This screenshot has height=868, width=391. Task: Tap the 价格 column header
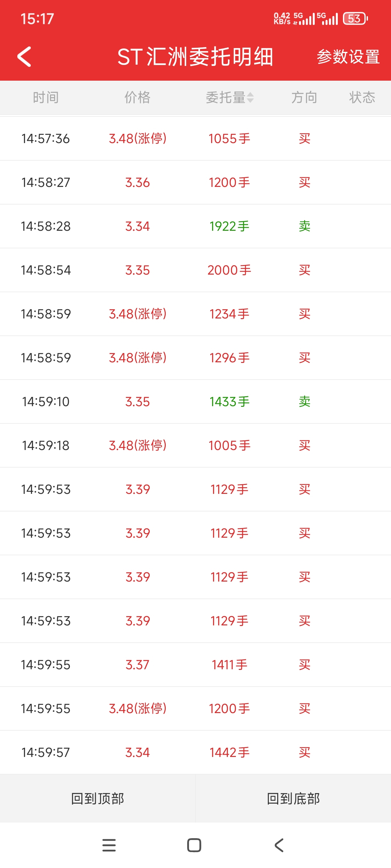point(137,98)
